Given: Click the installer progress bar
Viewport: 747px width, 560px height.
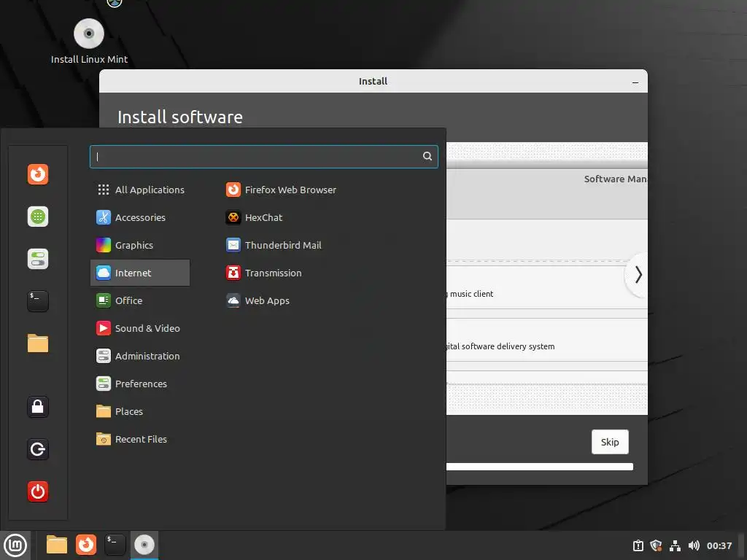Looking at the screenshot, I should click(x=539, y=467).
